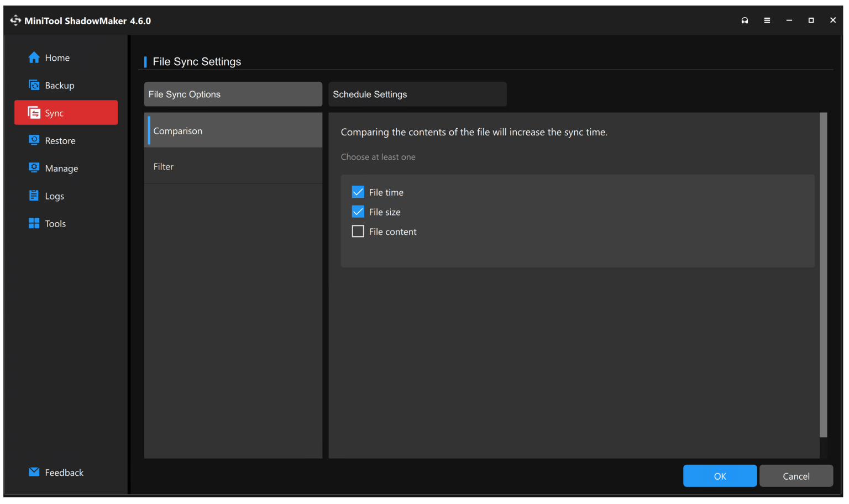Select the File Sync Options tab
Viewport: 849px width, 504px height.
click(x=233, y=94)
